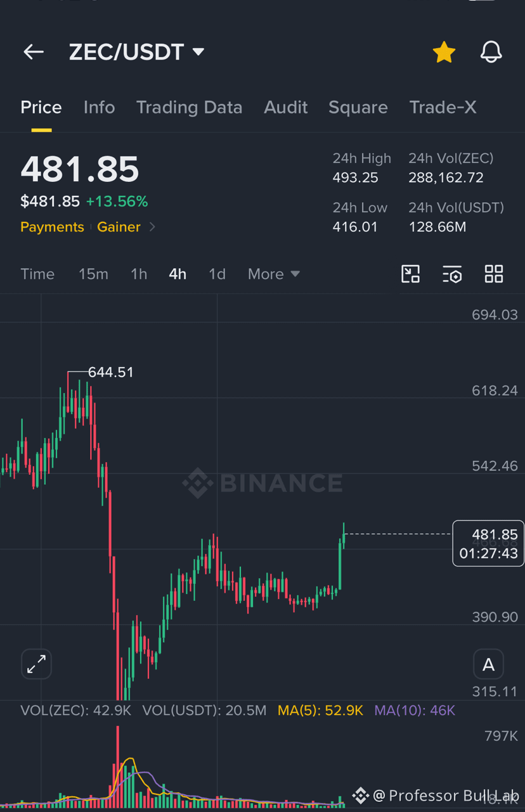
Task: Select the Payments tag link
Action: point(52,227)
